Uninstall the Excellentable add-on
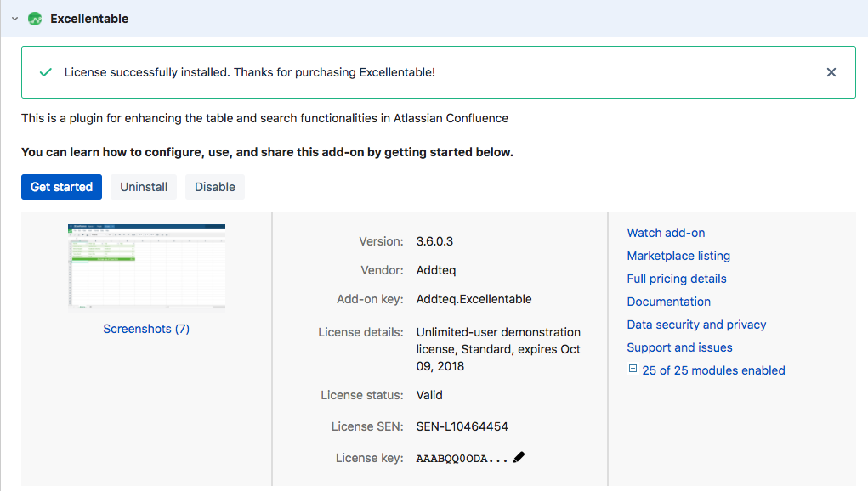 pos(144,187)
